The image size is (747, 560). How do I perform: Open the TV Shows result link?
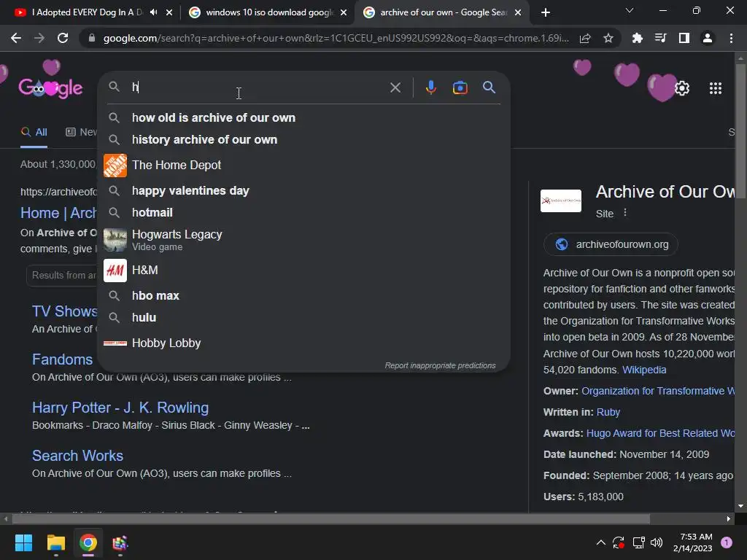(65, 311)
